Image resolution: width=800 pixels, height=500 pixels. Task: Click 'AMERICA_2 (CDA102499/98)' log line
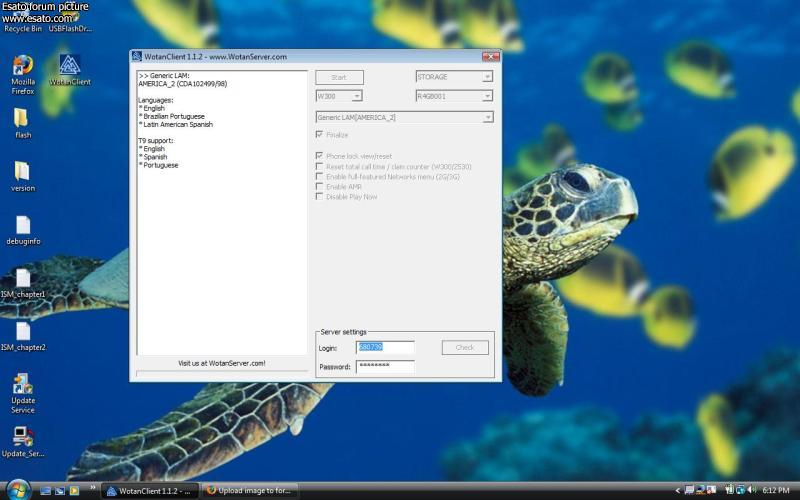point(183,84)
